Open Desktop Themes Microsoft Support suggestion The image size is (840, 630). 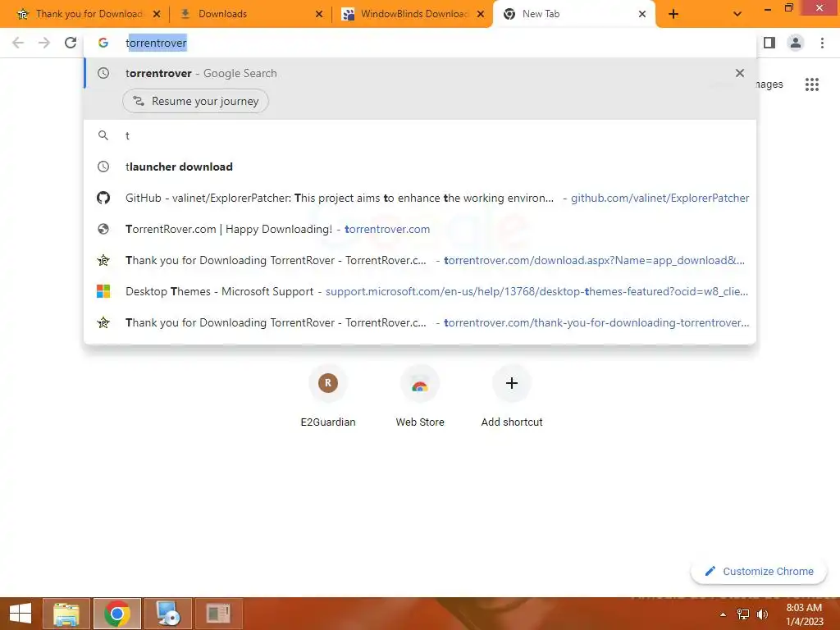tap(420, 291)
